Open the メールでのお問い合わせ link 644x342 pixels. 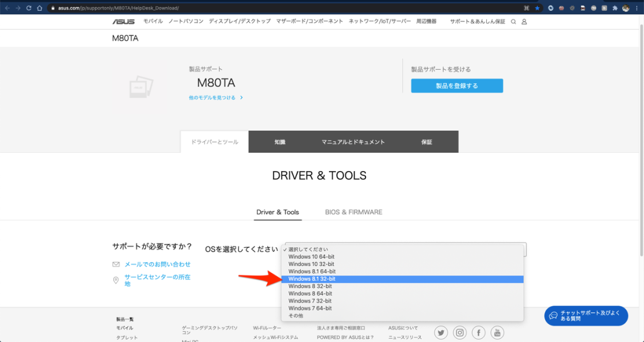coord(157,265)
